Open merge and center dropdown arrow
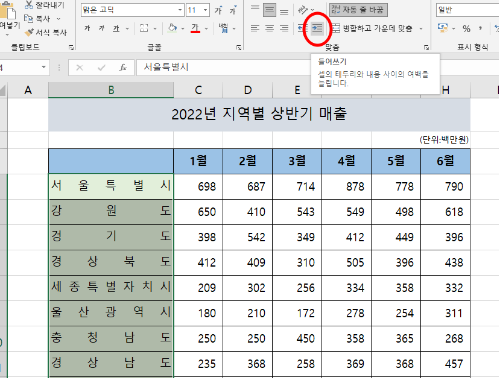The height and width of the screenshot is (378, 499). 421,29
